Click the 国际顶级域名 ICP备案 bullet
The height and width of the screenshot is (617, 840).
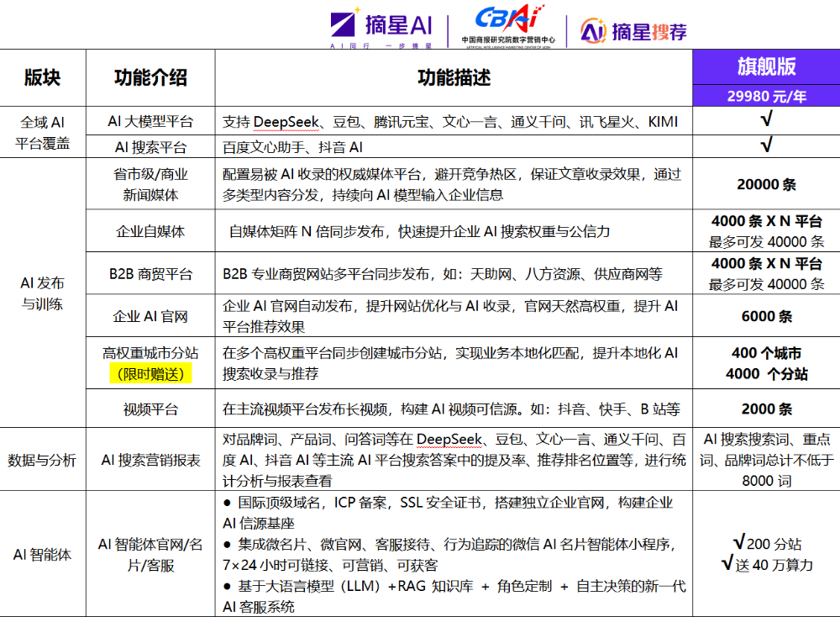coord(448,513)
